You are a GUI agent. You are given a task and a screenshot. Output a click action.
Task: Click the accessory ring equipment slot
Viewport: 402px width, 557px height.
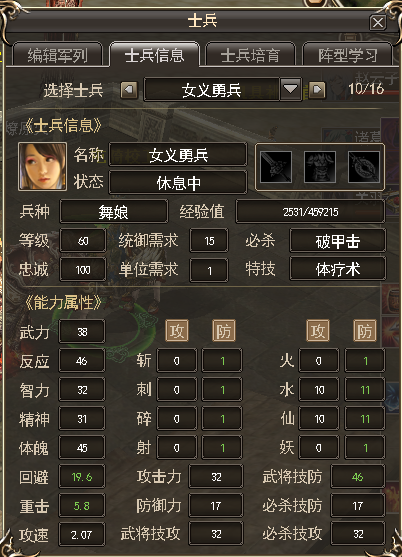(x=364, y=167)
